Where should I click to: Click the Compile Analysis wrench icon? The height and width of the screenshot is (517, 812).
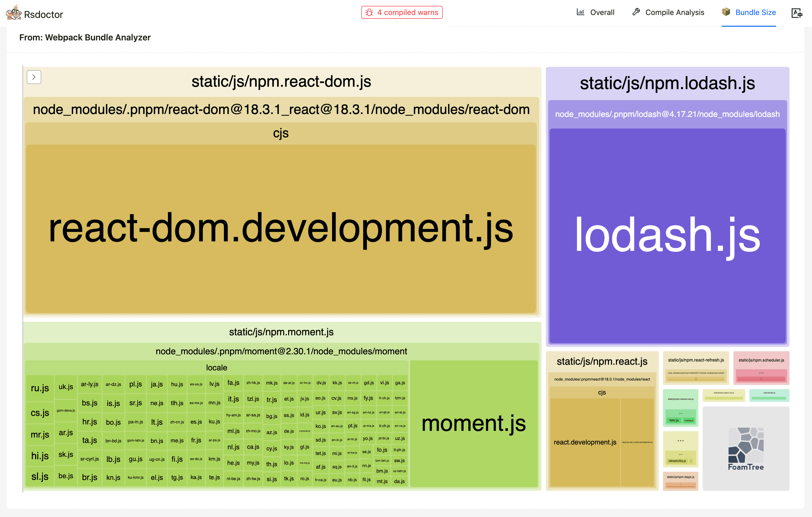pos(636,12)
